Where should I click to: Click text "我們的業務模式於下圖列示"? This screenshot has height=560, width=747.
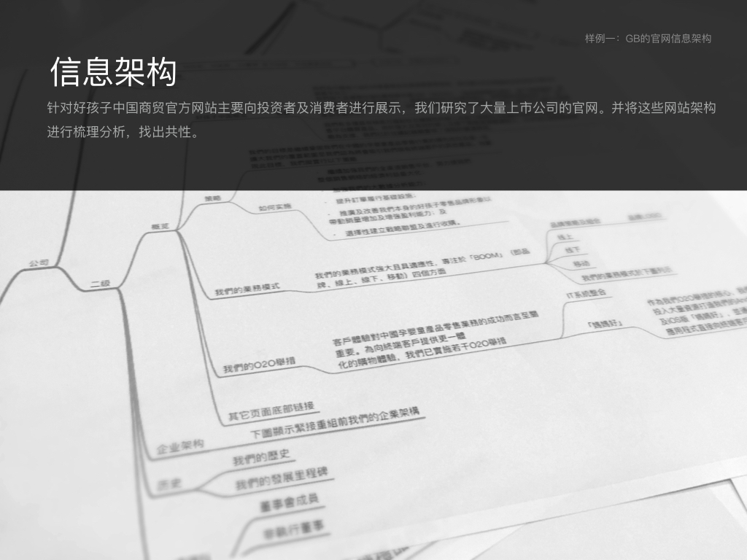[x=627, y=274]
